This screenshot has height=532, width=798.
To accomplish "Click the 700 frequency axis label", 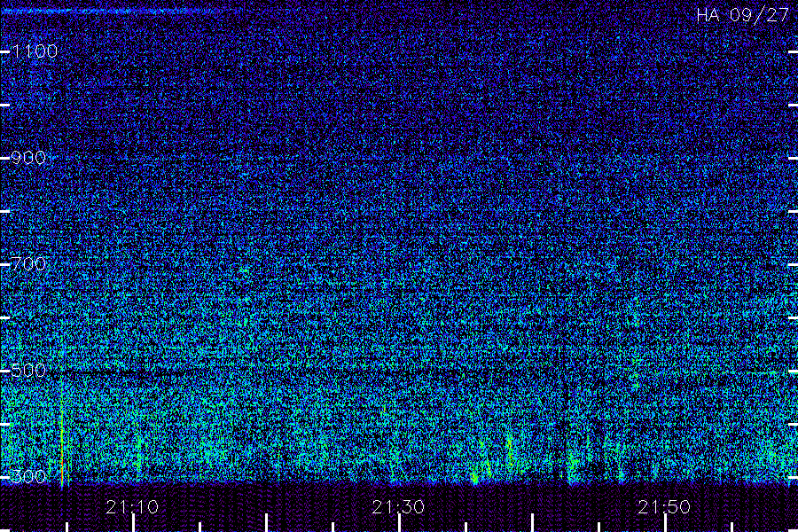I will [x=28, y=263].
